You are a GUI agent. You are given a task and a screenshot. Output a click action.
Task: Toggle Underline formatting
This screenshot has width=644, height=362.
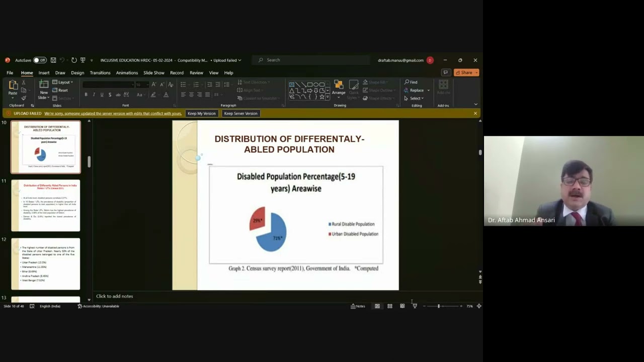102,95
